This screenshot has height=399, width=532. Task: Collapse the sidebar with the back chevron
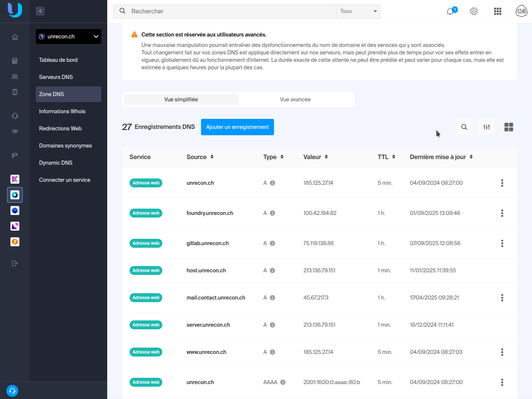[x=40, y=11]
